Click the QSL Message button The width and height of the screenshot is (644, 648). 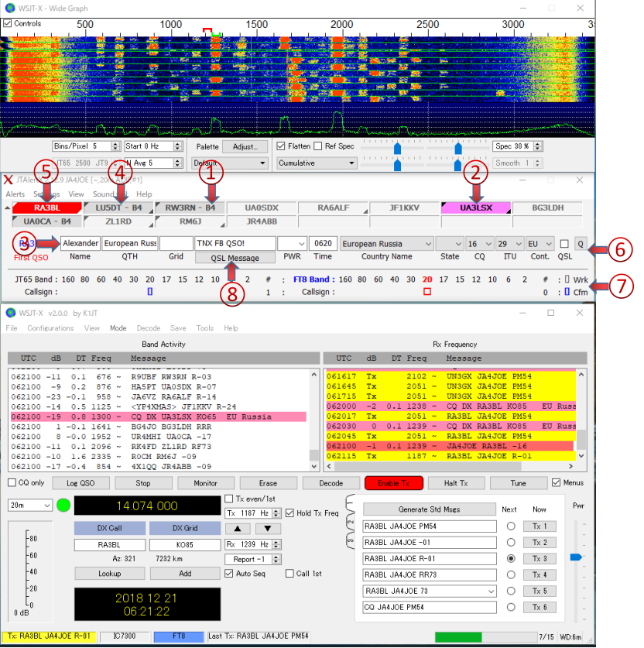pos(235,258)
